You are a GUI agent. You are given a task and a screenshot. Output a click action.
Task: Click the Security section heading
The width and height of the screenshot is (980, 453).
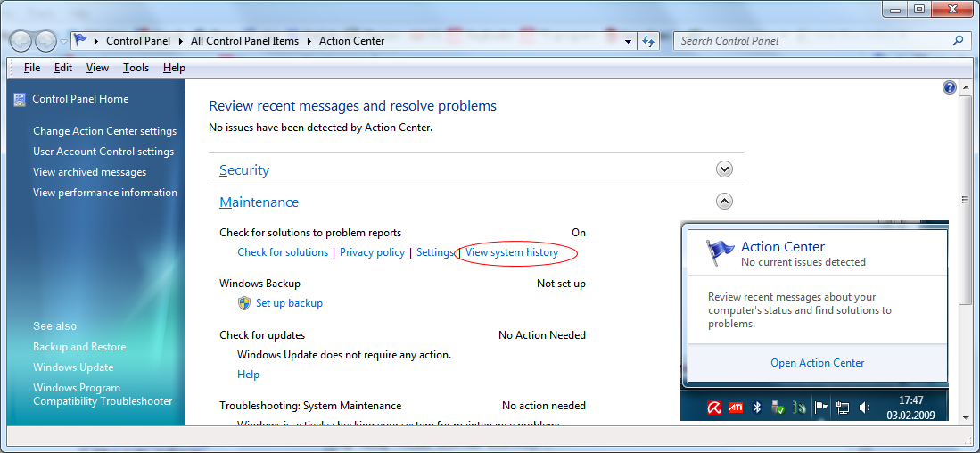(x=244, y=170)
